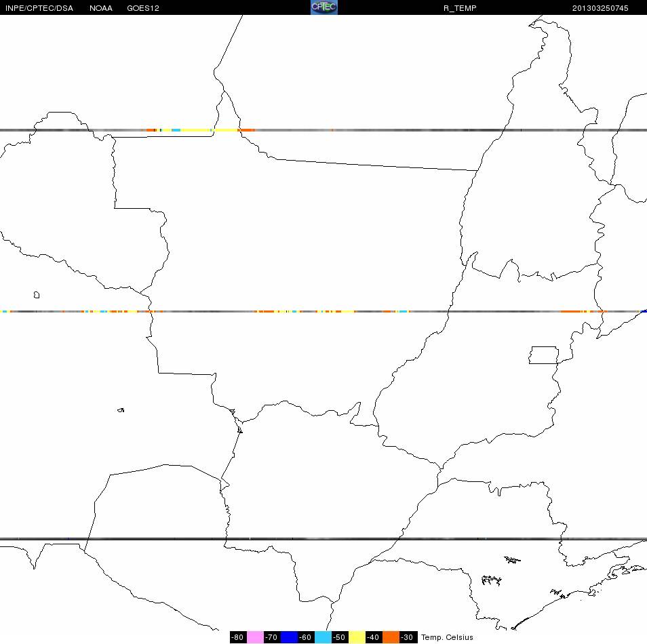Click the CPTEC logo in header
Screen dimensions: 647x644
(x=324, y=7)
